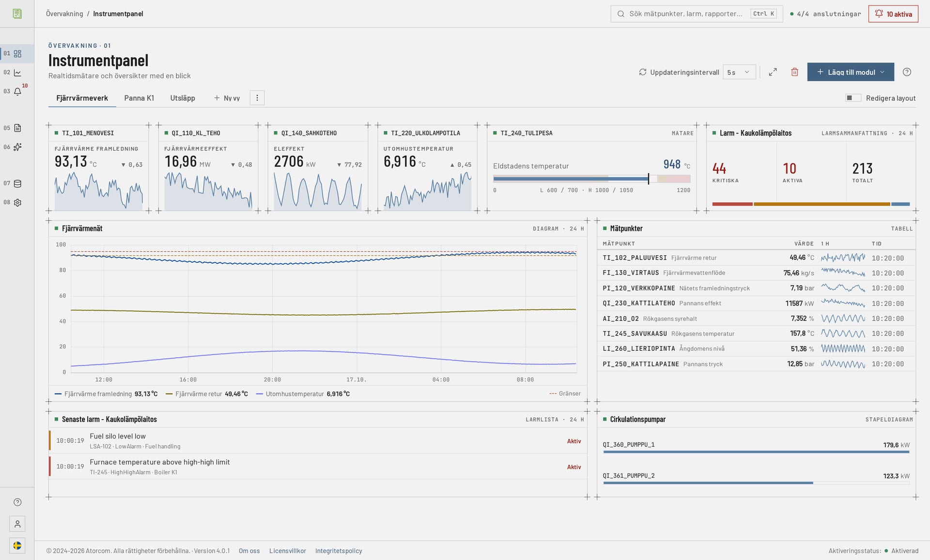This screenshot has width=930, height=560.
Task: Click the Aktiverad activation status
Action: click(x=901, y=551)
